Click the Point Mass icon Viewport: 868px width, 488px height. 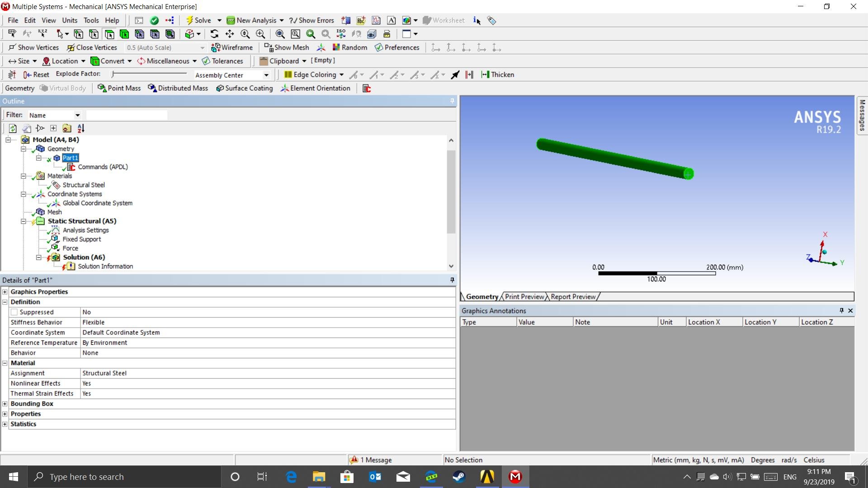119,88
